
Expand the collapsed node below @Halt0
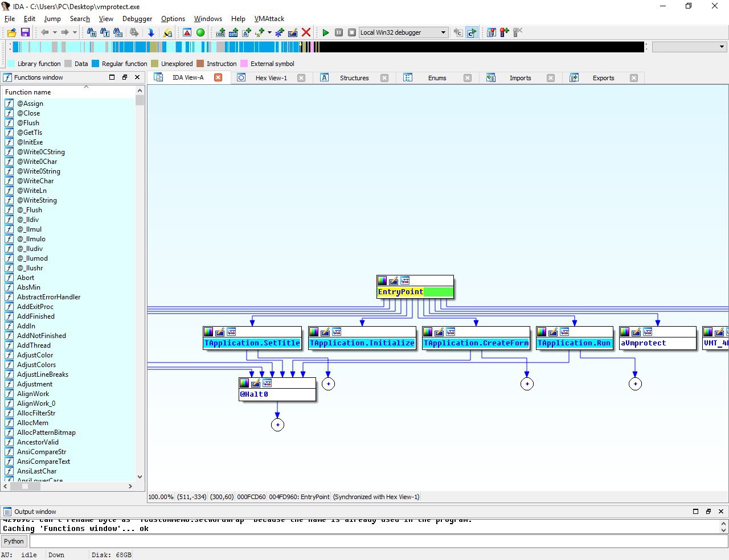tap(277, 425)
